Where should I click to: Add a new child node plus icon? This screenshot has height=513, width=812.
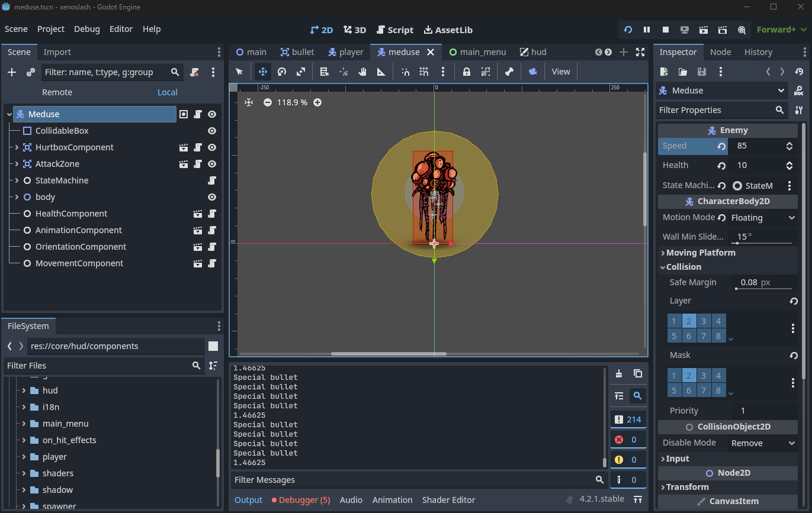coord(12,72)
